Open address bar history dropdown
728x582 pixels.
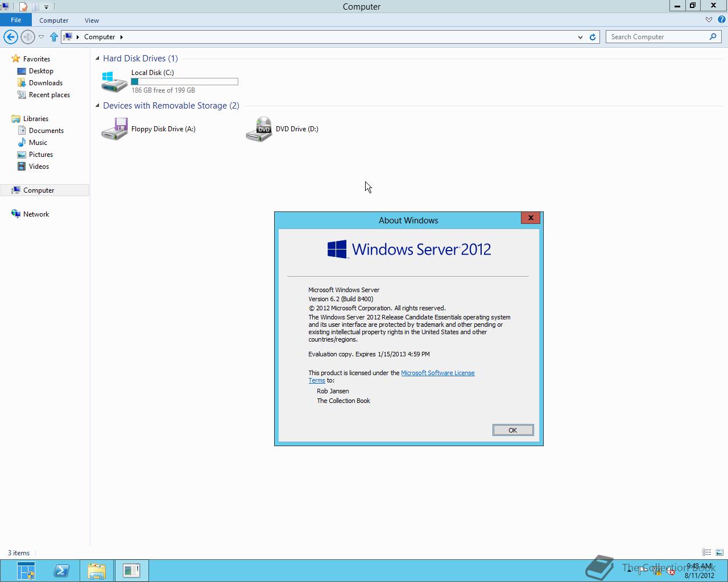(x=580, y=37)
